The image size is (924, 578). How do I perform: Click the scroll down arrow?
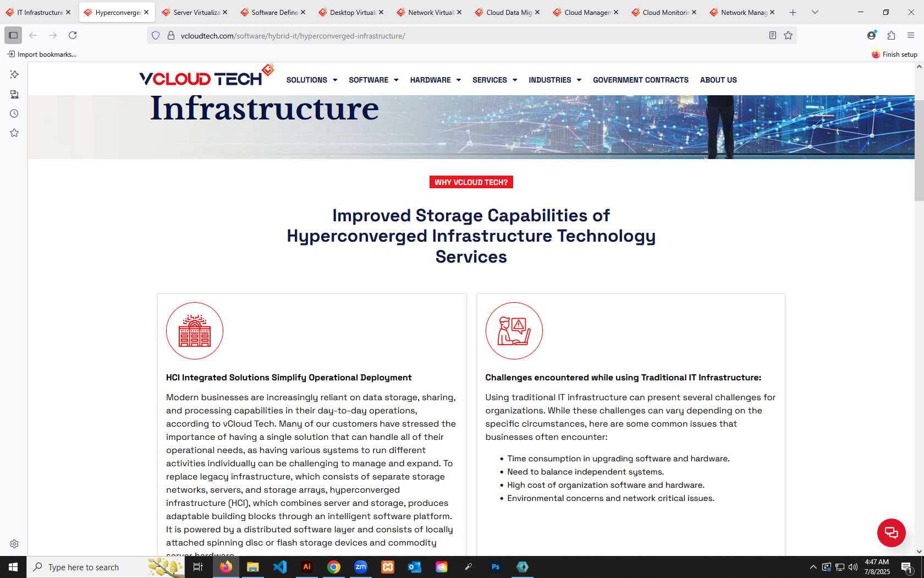[x=919, y=551]
